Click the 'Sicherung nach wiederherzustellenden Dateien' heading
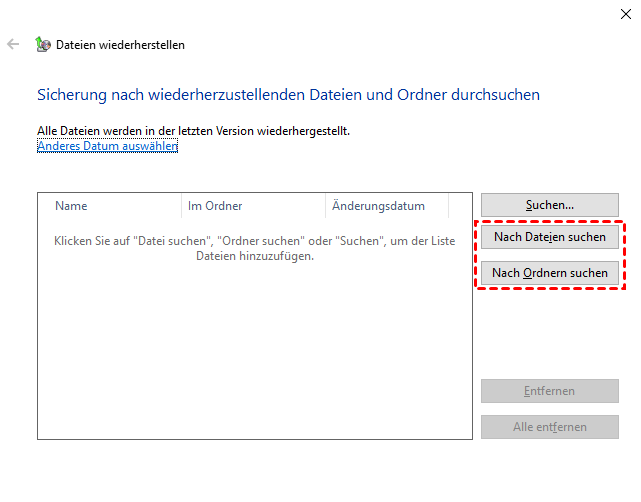641x502 pixels. coord(288,95)
